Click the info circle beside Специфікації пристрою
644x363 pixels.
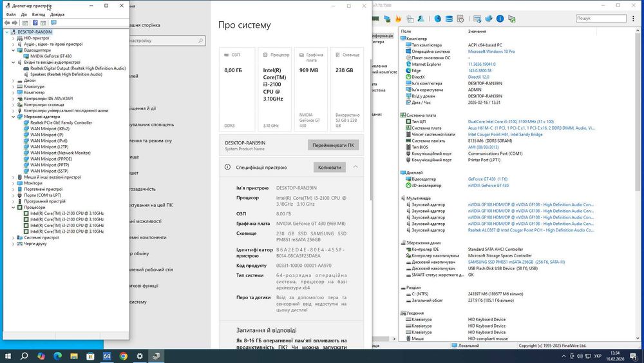tap(227, 168)
